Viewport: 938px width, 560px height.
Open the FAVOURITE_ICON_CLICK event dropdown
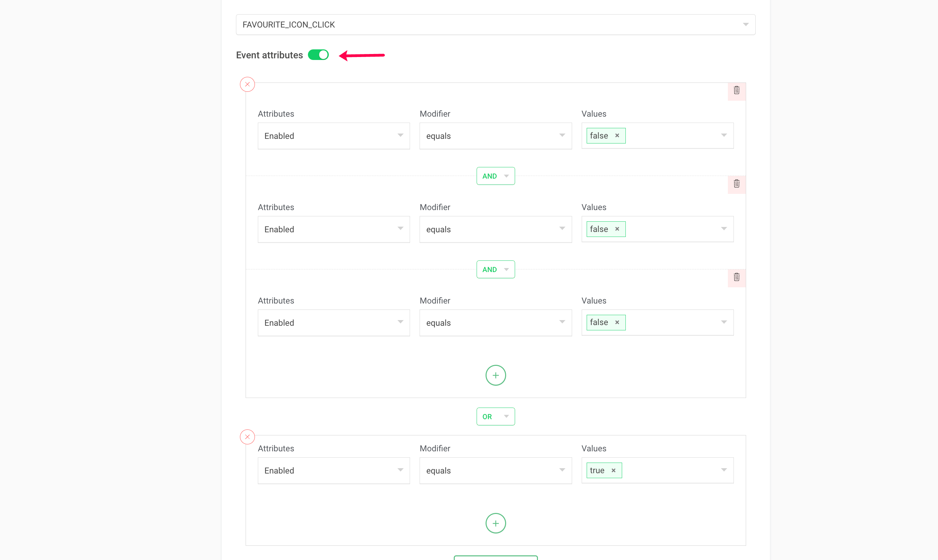pos(495,25)
